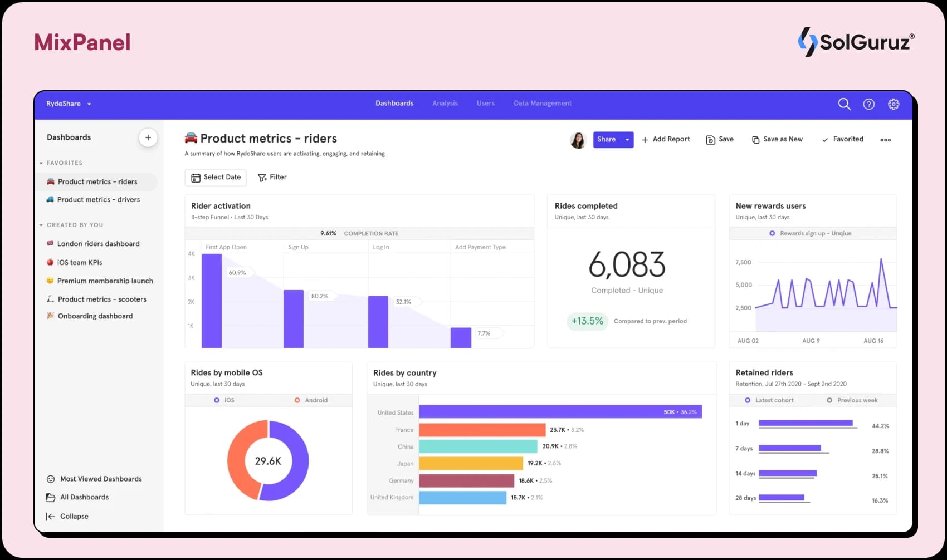Click the iOS team KPIs apple icon
This screenshot has height=560, width=947.
[50, 262]
